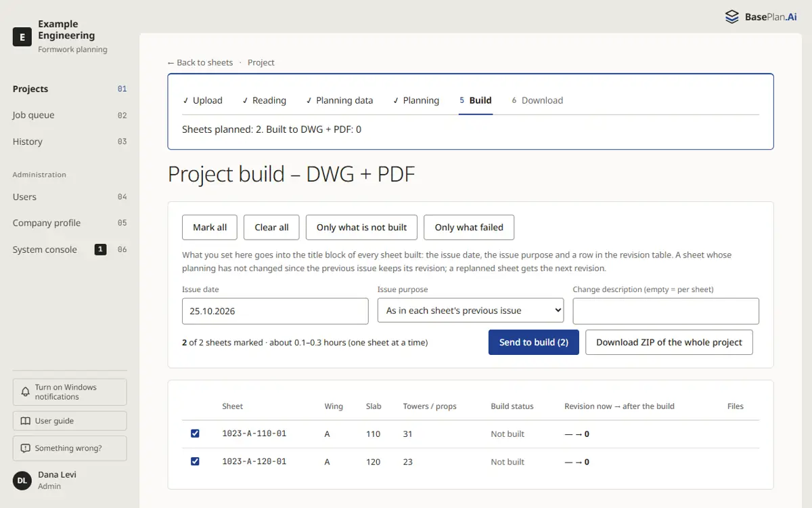Click the Project breadcrumb link
The width and height of the screenshot is (812, 508).
point(261,62)
